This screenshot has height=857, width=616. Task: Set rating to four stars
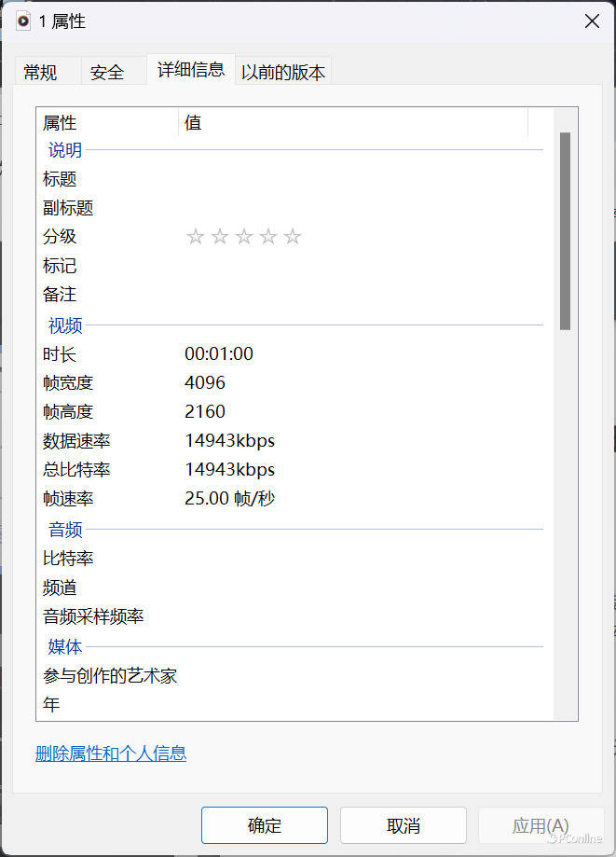click(x=268, y=237)
